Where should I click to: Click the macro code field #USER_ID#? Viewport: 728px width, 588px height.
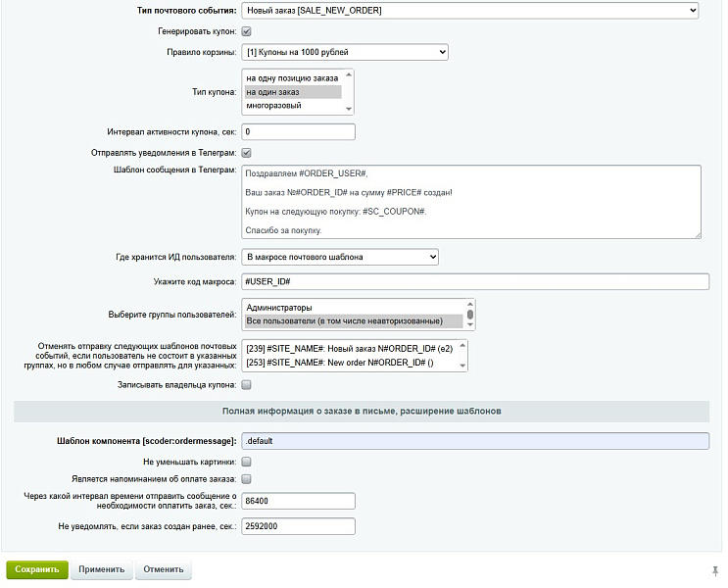pyautogui.click(x=475, y=281)
